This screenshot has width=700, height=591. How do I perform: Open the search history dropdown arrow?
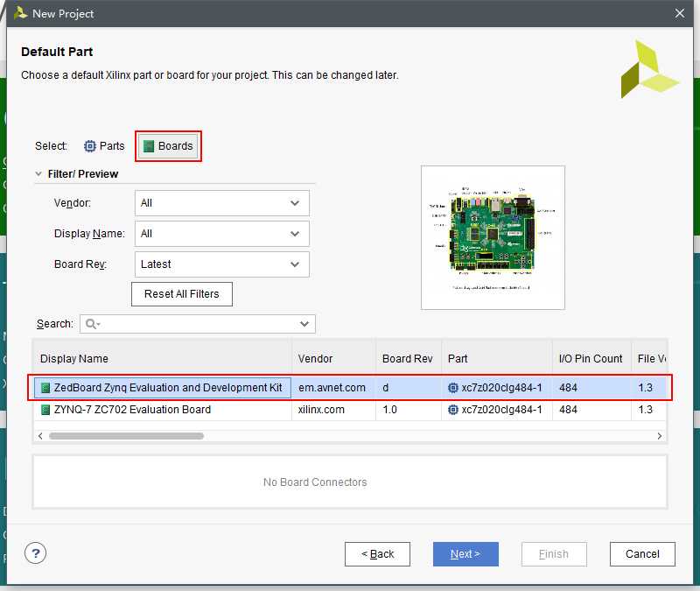pos(304,324)
